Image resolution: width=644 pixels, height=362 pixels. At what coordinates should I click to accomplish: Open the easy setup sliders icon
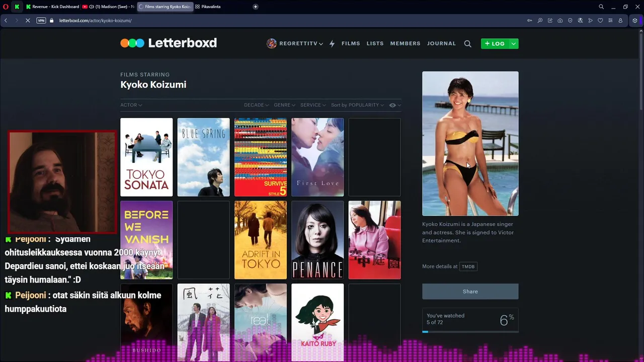[x=610, y=21]
